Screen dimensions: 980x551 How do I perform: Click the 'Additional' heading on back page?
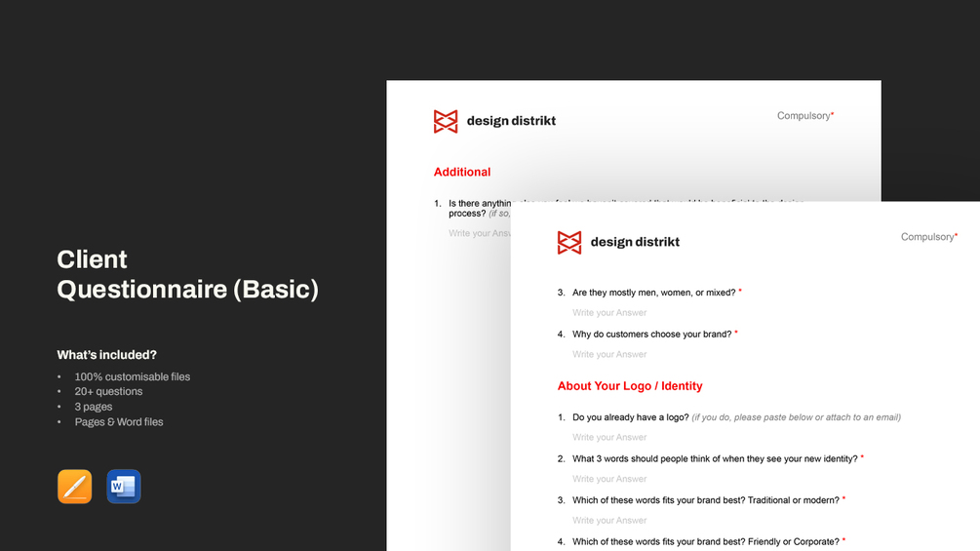[462, 172]
